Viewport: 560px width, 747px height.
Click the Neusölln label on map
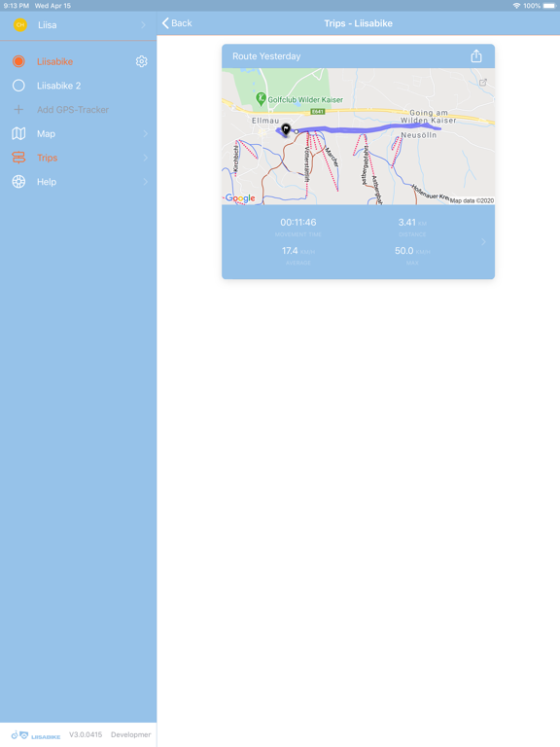(x=419, y=135)
